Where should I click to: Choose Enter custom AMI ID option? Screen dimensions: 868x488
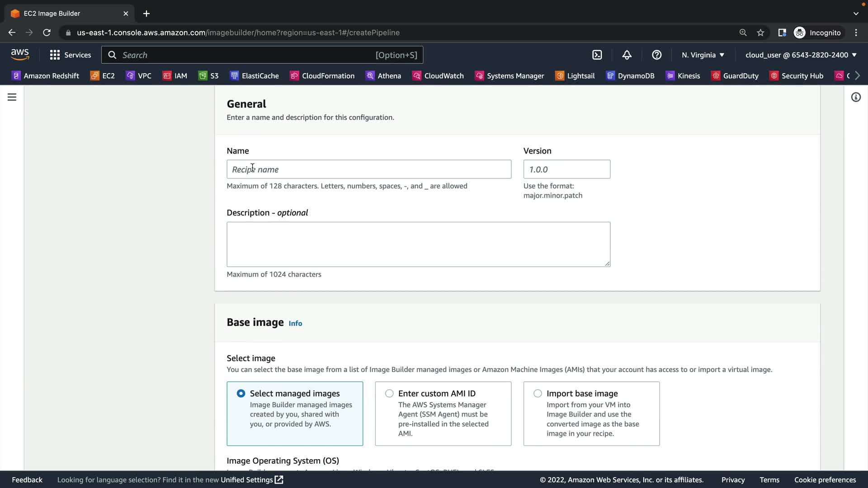point(389,394)
